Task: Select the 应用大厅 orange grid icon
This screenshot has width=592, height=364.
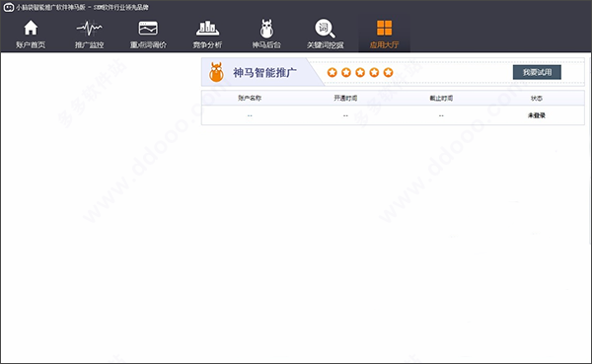Action: pyautogui.click(x=385, y=28)
